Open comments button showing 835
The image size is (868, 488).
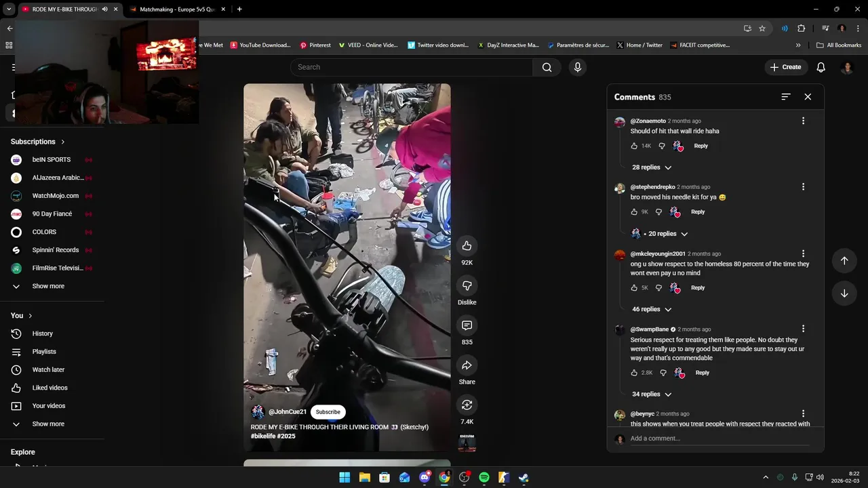pyautogui.click(x=467, y=325)
